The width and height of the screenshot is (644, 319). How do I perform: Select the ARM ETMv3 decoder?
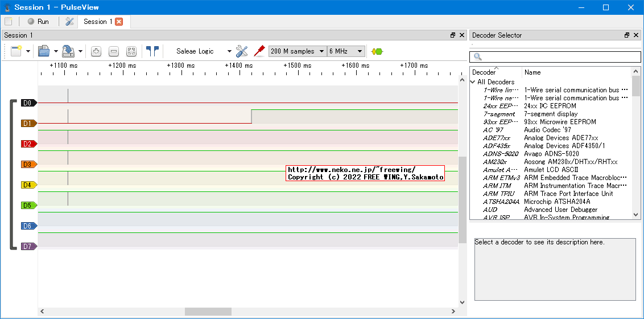(x=550, y=178)
